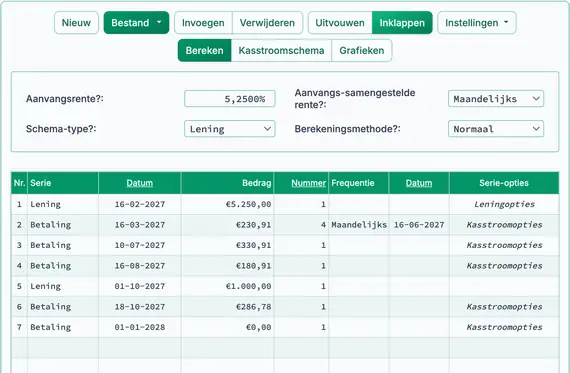Open the Bestand dropdown menu
The height and width of the screenshot is (373, 570).
tap(136, 23)
